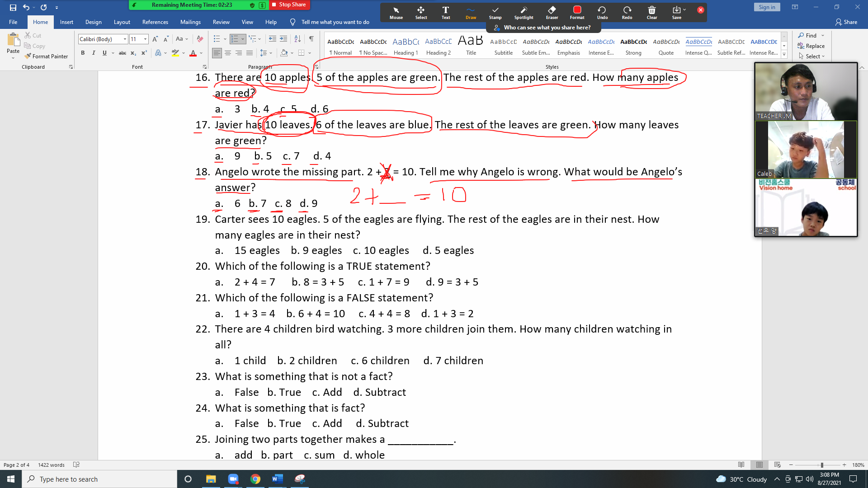Open the References tab
Screen dimensions: 868x488
[155, 22]
